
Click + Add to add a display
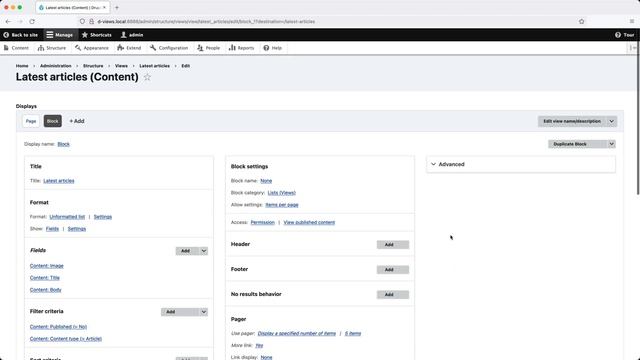point(77,121)
